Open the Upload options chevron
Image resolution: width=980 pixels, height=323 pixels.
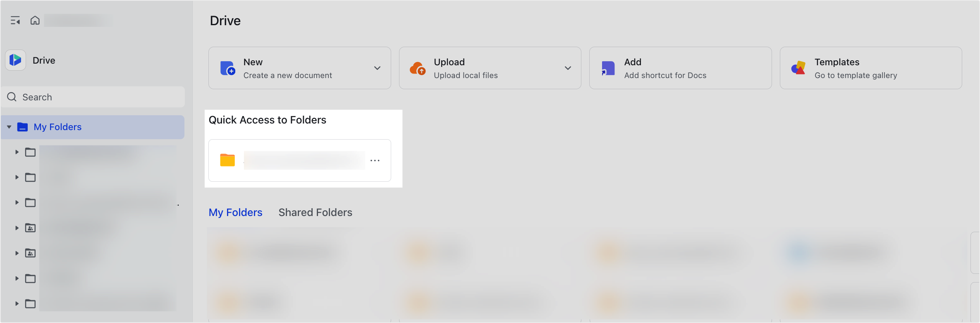[568, 68]
